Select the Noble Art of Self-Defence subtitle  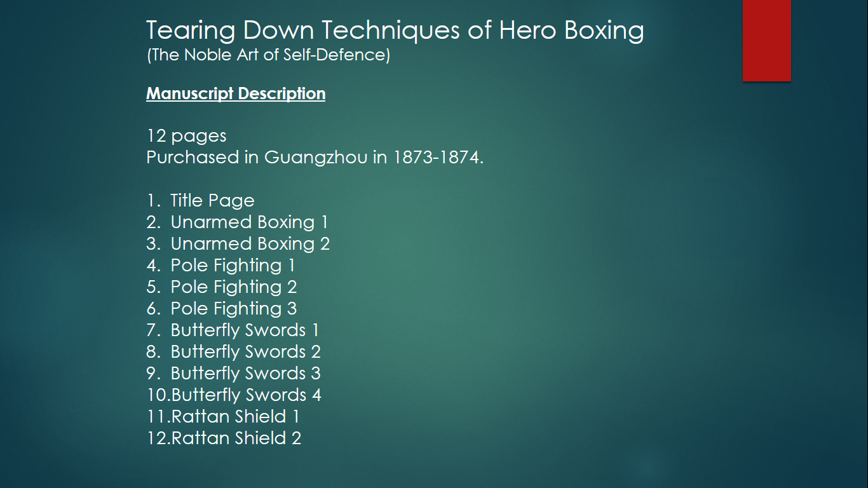tap(268, 55)
